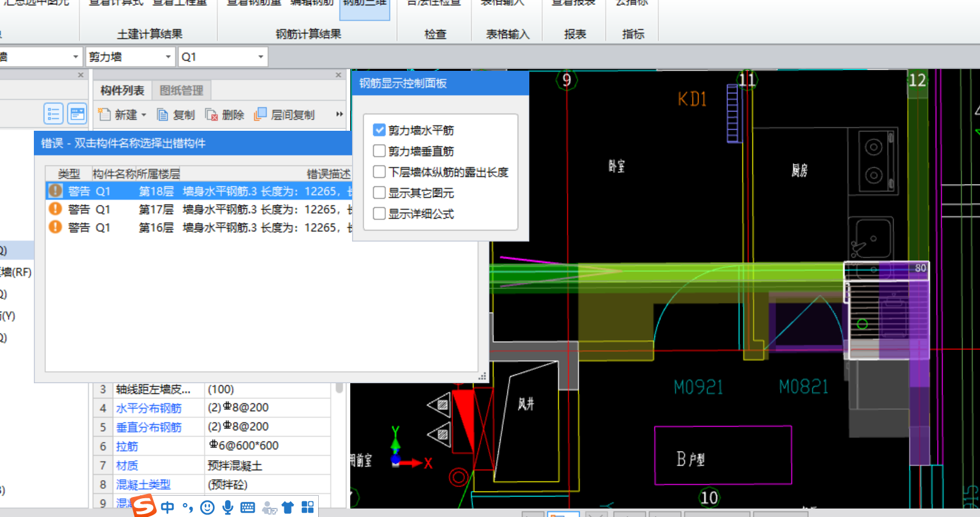Click the KD1 label in the drawing
Viewport: 980px width, 517px height.
pyautogui.click(x=692, y=99)
